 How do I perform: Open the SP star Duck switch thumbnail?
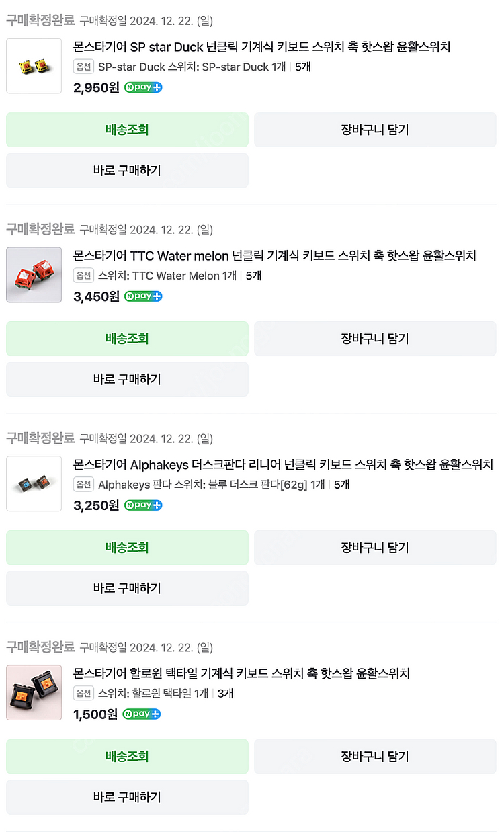pos(34,66)
